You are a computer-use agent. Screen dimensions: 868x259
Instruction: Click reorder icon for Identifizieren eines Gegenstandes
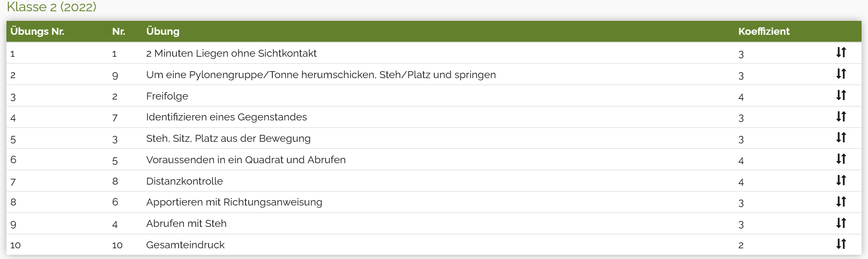pyautogui.click(x=841, y=117)
